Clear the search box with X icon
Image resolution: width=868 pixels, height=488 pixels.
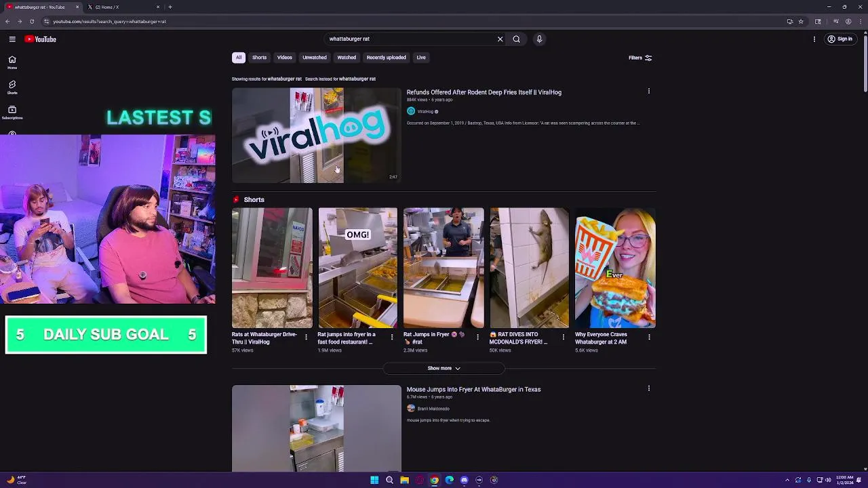coord(500,39)
